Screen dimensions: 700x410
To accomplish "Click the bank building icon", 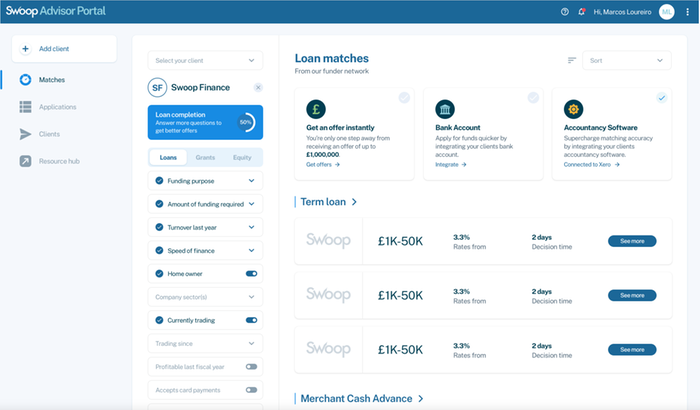I will 445,109.
